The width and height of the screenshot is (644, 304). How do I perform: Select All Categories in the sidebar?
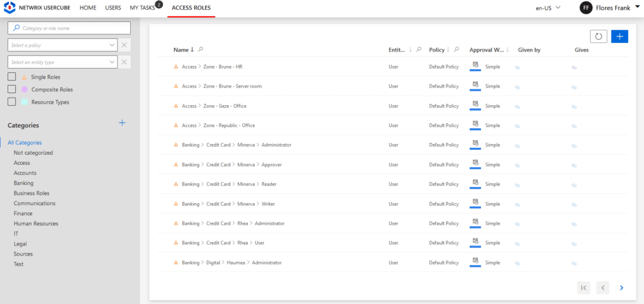pos(25,142)
